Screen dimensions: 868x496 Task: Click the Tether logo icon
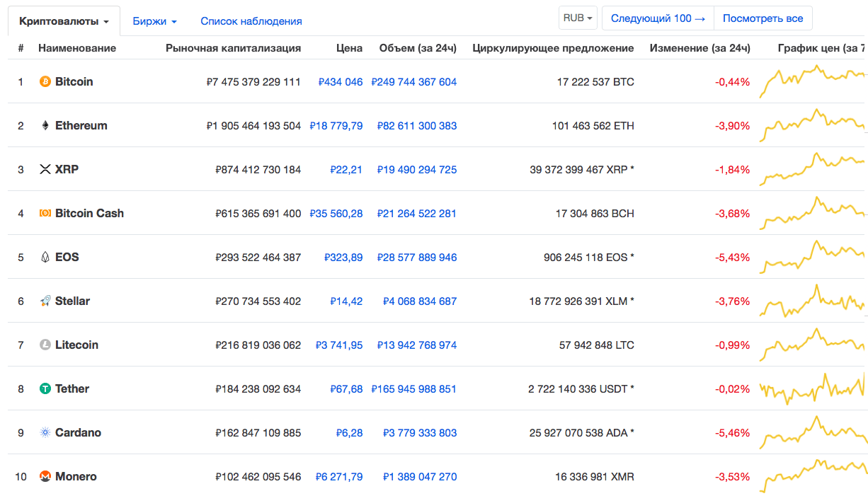point(45,389)
